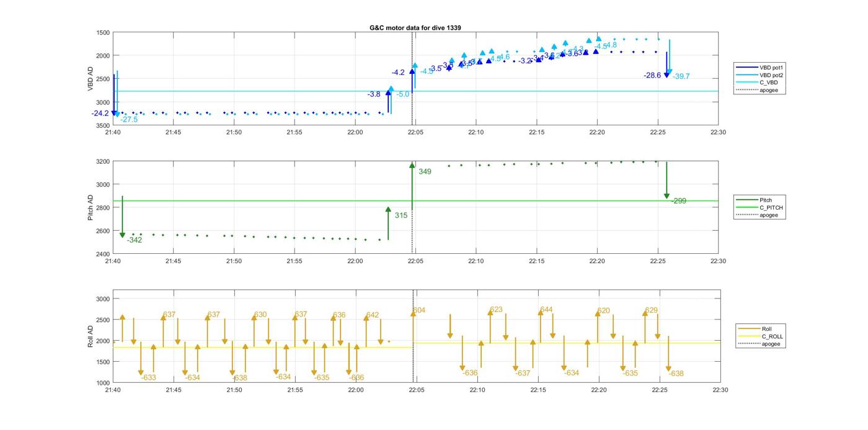Select the -28.6 VBD pot1 data label
Screen dimensions: 868x430
(652, 75)
